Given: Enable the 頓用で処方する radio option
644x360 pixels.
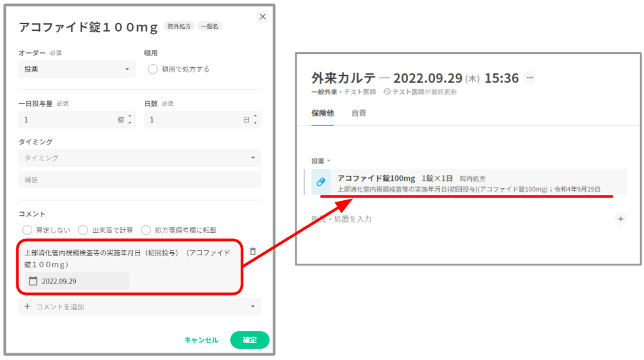Looking at the screenshot, I should point(153,69).
